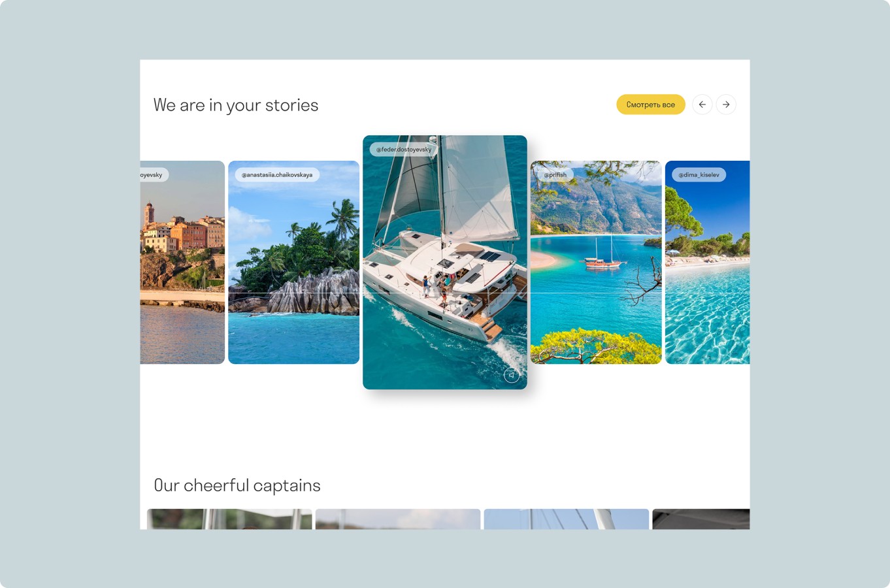Click the "We are in your stories" heading
This screenshot has width=890, height=588.
[236, 105]
